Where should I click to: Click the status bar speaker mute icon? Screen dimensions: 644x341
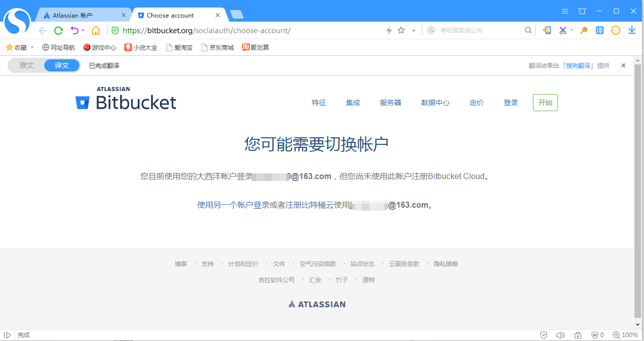click(561, 335)
